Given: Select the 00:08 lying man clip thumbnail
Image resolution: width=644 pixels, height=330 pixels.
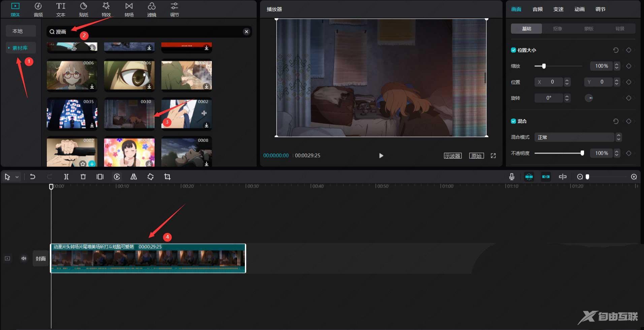Looking at the screenshot, I should [187, 152].
